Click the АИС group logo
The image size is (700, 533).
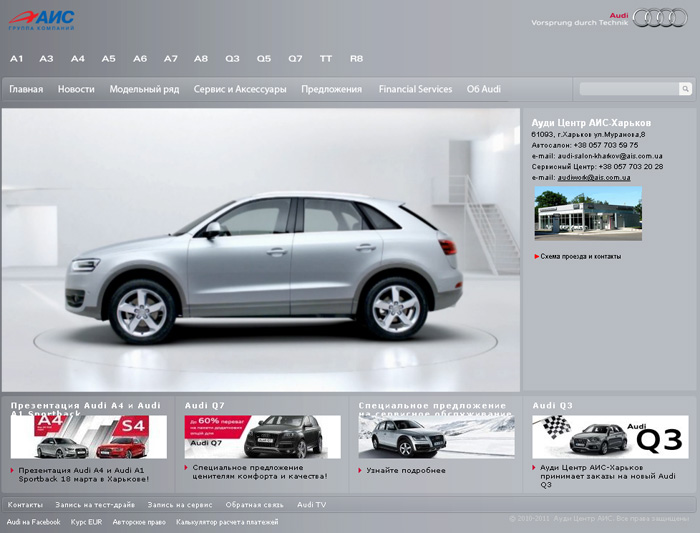click(42, 20)
